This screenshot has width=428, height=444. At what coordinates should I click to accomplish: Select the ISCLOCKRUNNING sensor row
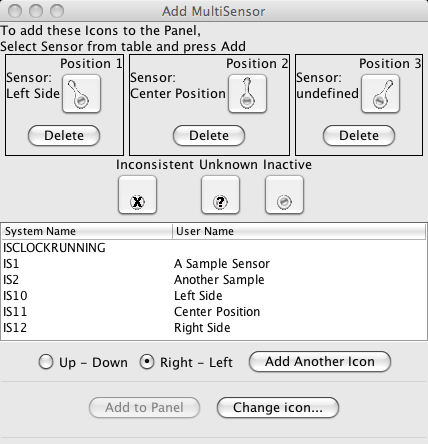tap(214, 248)
